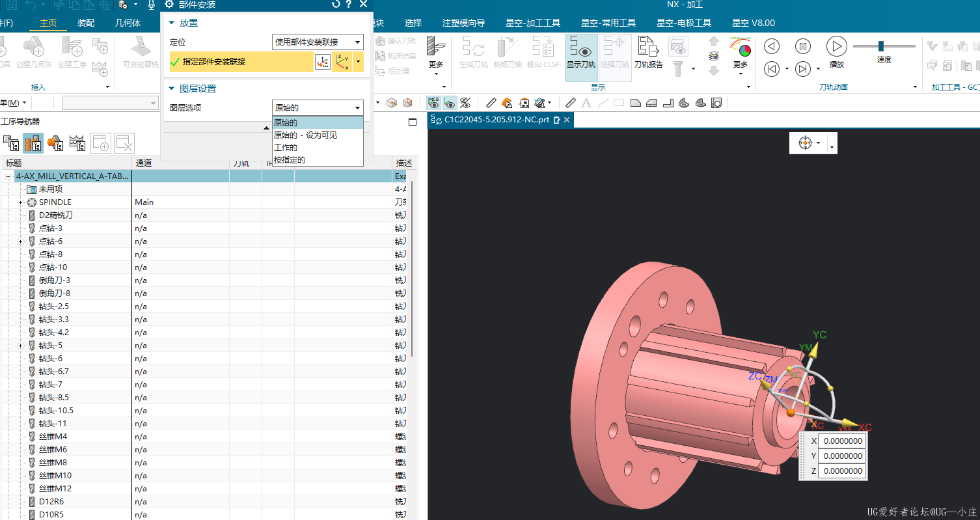Click the text annotation 'A' icon
This screenshot has height=520, width=980.
586,103
